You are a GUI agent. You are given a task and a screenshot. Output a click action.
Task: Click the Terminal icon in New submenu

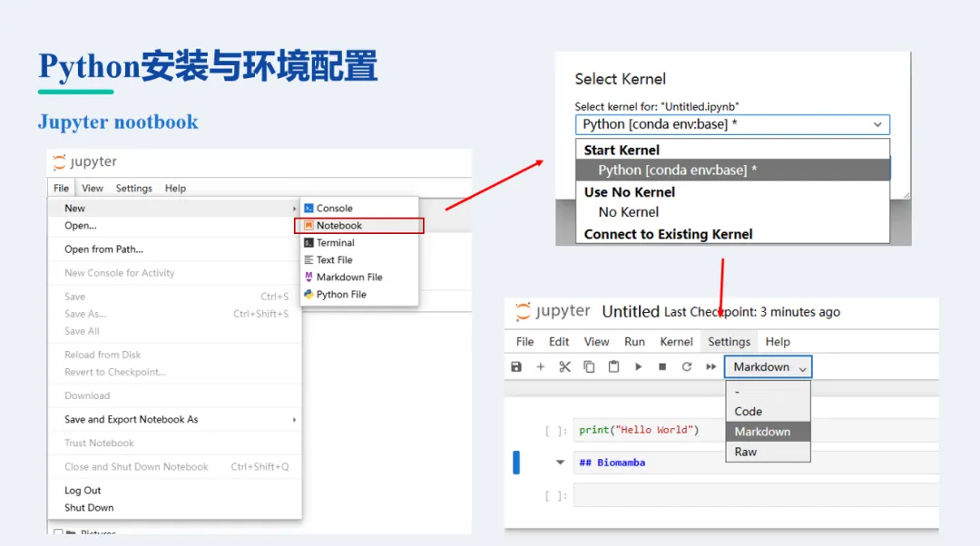(309, 242)
